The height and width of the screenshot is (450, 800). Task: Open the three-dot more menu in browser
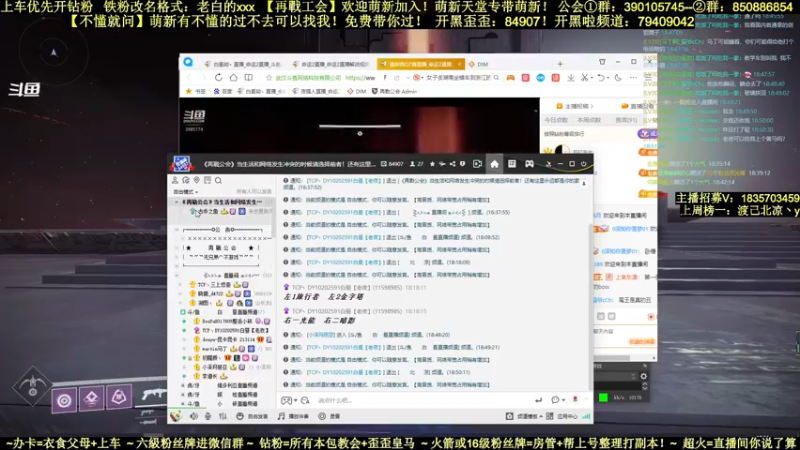(633, 78)
